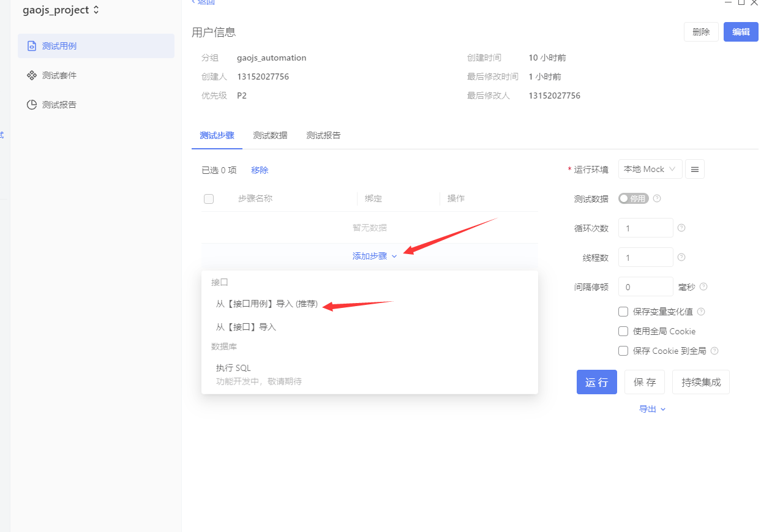Open the environment management hamburger icon
Viewport: 761px width, 532px height.
click(x=694, y=169)
